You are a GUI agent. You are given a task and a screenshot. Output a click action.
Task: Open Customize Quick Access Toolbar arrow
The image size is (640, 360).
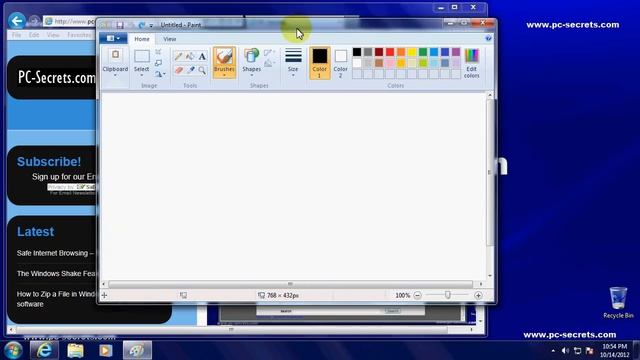coord(151,25)
